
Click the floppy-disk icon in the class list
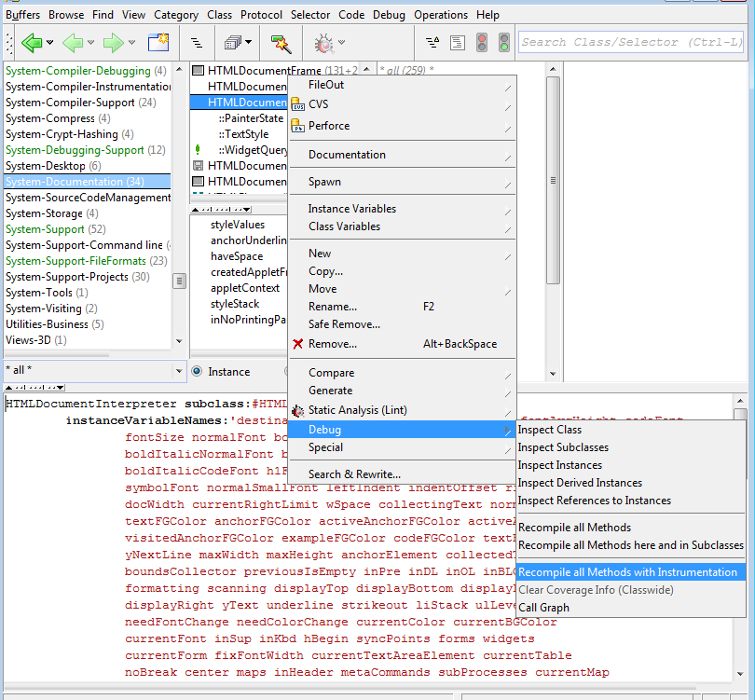198,166
